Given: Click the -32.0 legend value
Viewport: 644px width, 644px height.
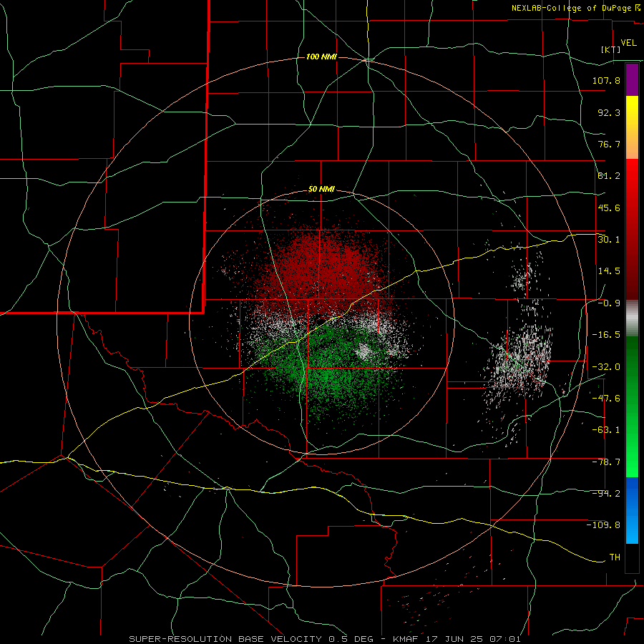Looking at the screenshot, I should pos(606,366).
